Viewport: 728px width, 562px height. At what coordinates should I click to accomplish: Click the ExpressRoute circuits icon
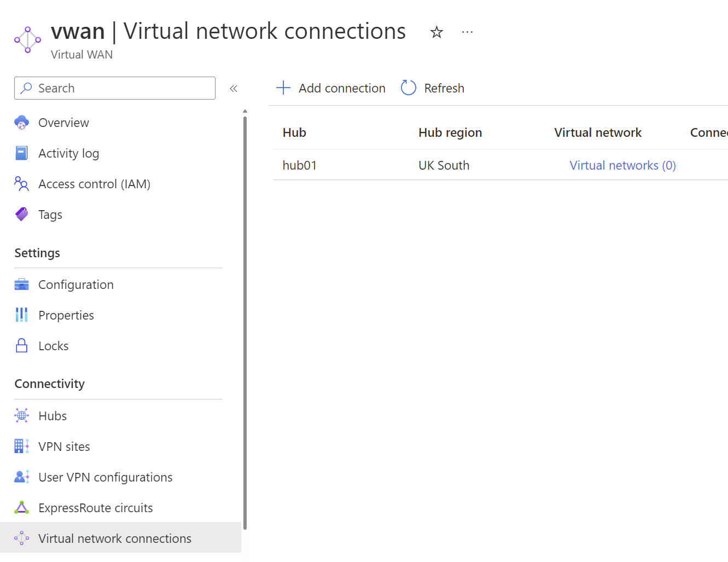[21, 507]
